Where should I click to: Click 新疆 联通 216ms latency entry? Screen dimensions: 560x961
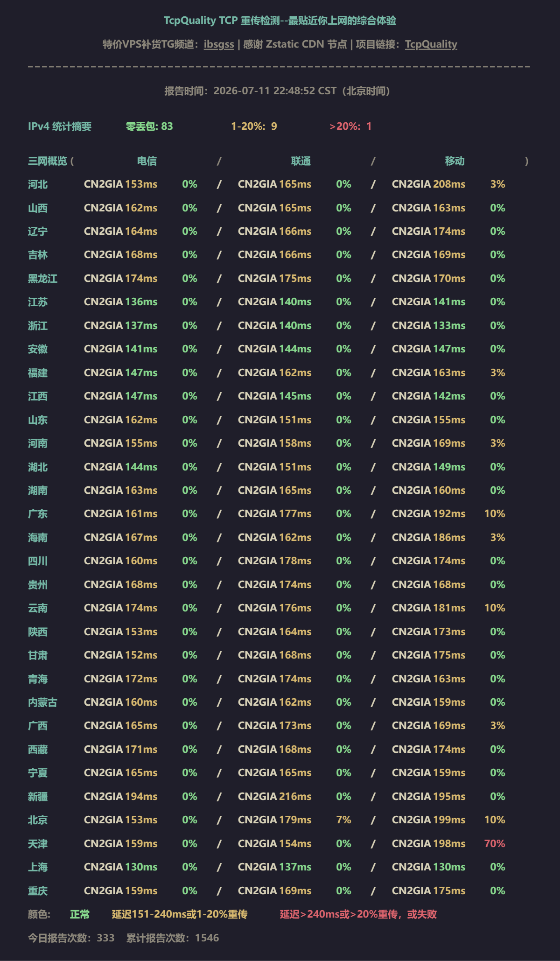click(x=274, y=797)
